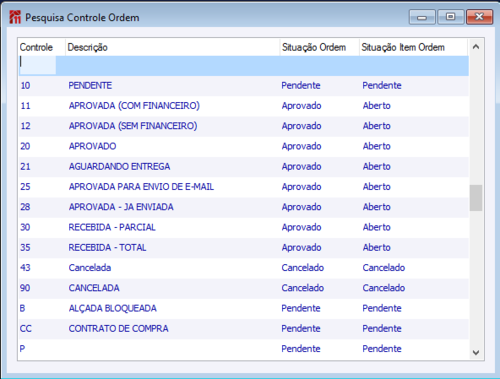This screenshot has width=500, height=379.
Task: Click Situação Ordem Cancelado in row 43
Action: click(x=303, y=268)
